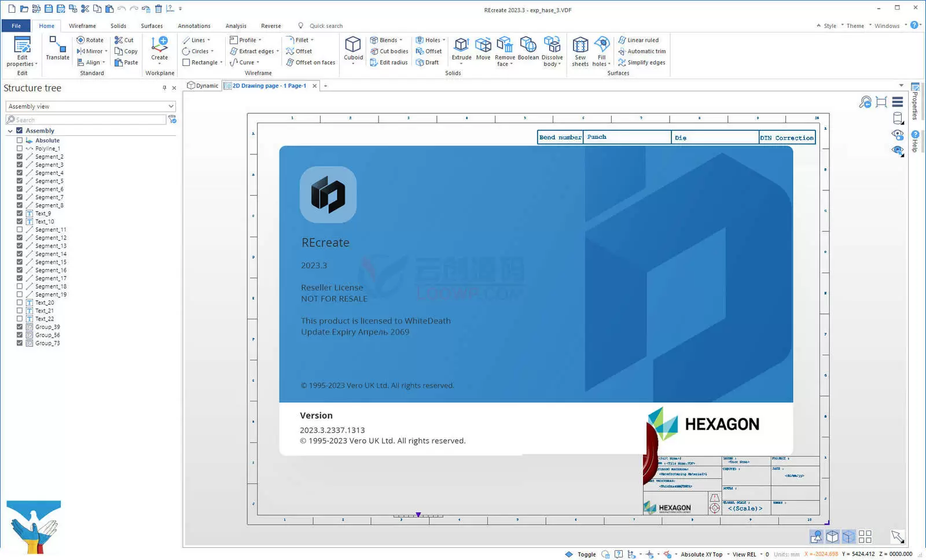Collapse the Assembly tree node
Image resolution: width=926 pixels, height=560 pixels.
tap(10, 131)
